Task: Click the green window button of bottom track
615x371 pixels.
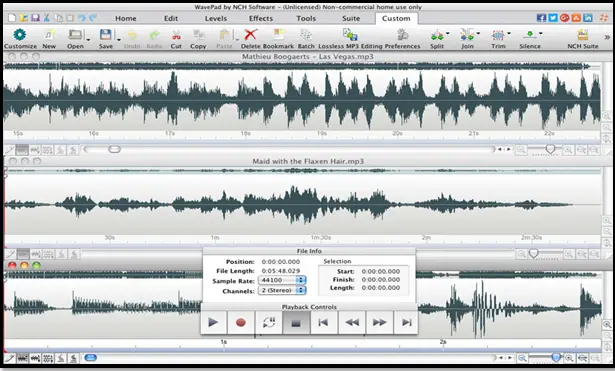Action: pos(36,266)
